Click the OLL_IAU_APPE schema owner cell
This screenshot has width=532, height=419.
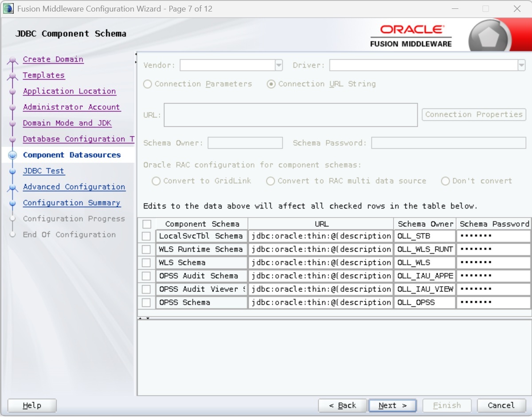coord(425,276)
